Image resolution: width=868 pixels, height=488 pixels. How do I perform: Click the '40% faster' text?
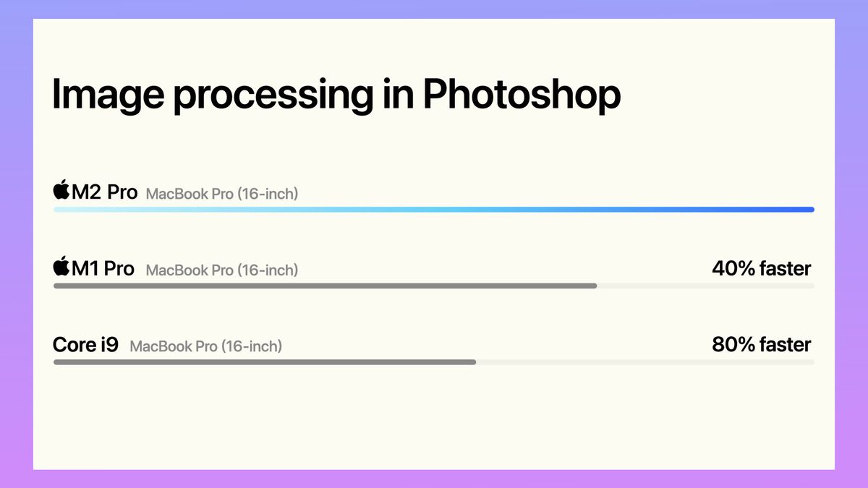762,269
